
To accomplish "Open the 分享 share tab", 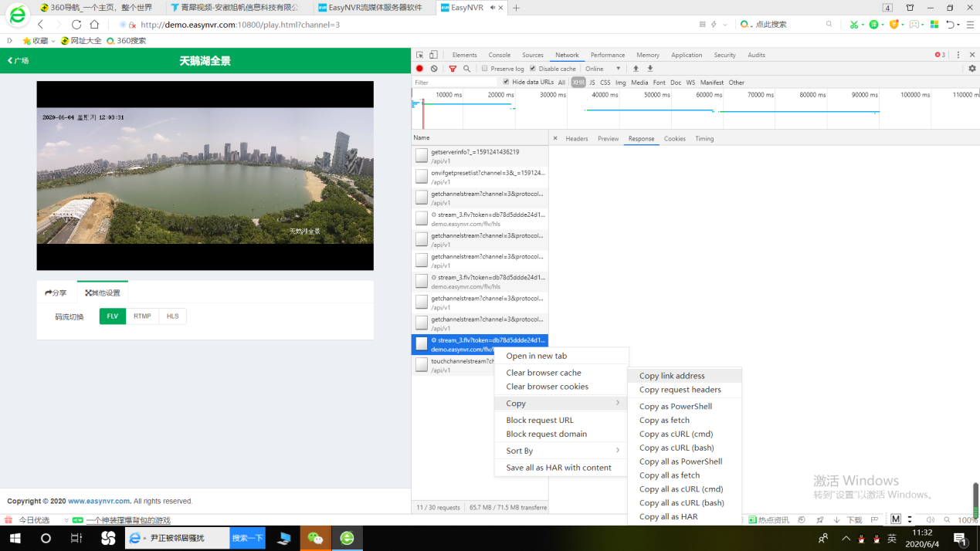I will [56, 293].
